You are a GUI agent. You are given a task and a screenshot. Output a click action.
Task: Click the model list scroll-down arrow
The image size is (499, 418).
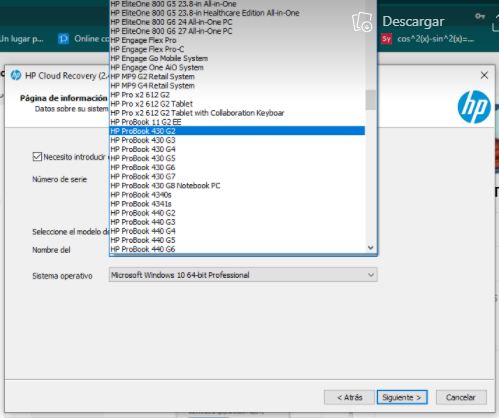(x=371, y=248)
